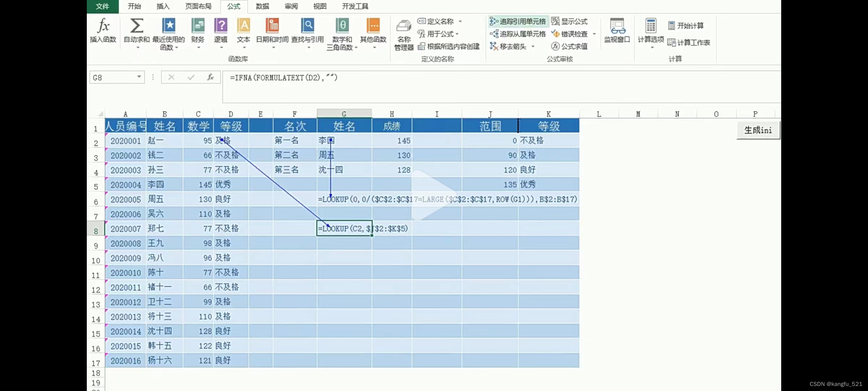Select cell G8 containing LOOKUP formula text
Viewport: 868px width, 391px height.
click(344, 228)
